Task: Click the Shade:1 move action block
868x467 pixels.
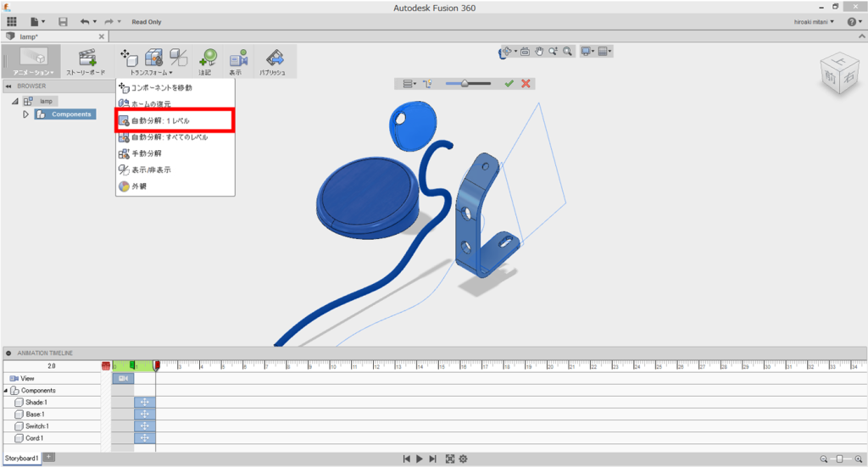Action: [x=144, y=403]
